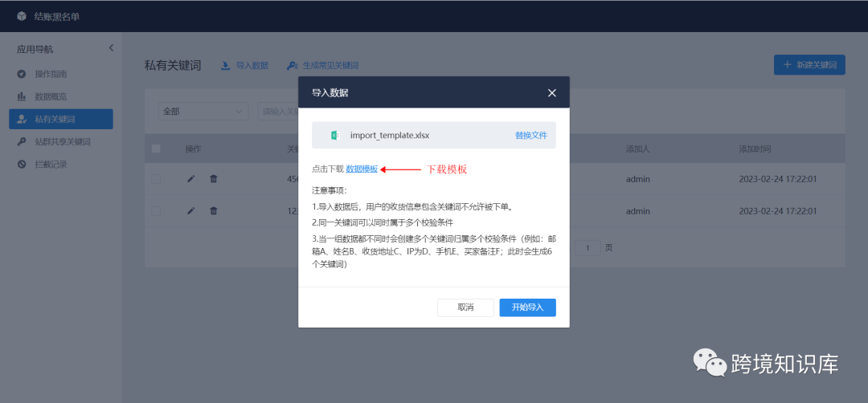Image resolution: width=868 pixels, height=403 pixels.
Task: Click the 生成常见关键词 key icon
Action: (293, 66)
